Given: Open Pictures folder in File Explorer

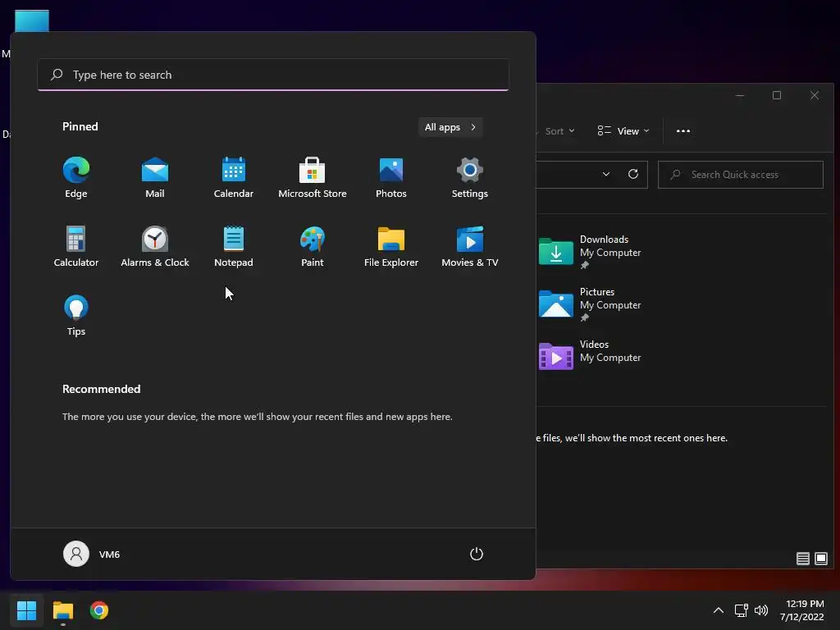Looking at the screenshot, I should coord(590,304).
